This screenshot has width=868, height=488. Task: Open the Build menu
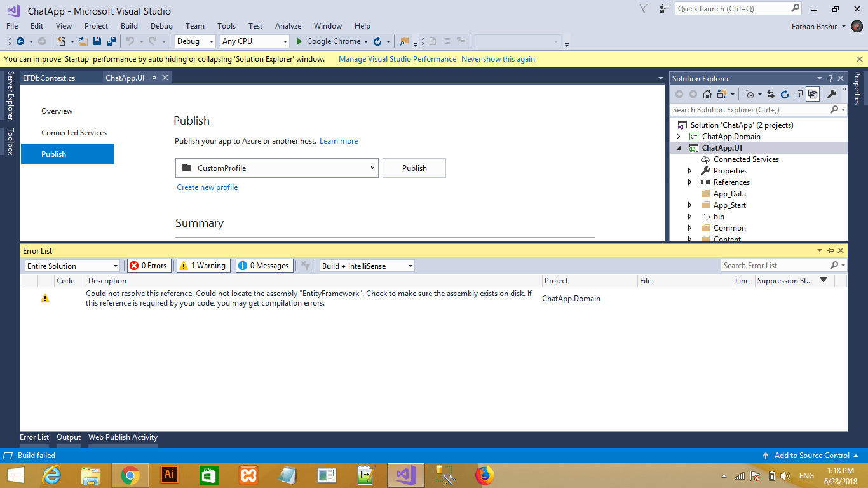pos(129,26)
